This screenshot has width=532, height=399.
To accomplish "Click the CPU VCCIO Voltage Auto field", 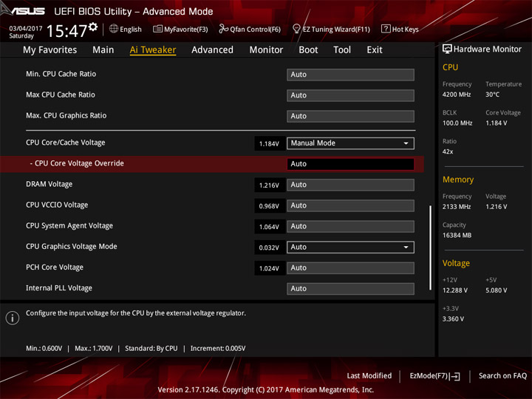I will click(x=350, y=205).
